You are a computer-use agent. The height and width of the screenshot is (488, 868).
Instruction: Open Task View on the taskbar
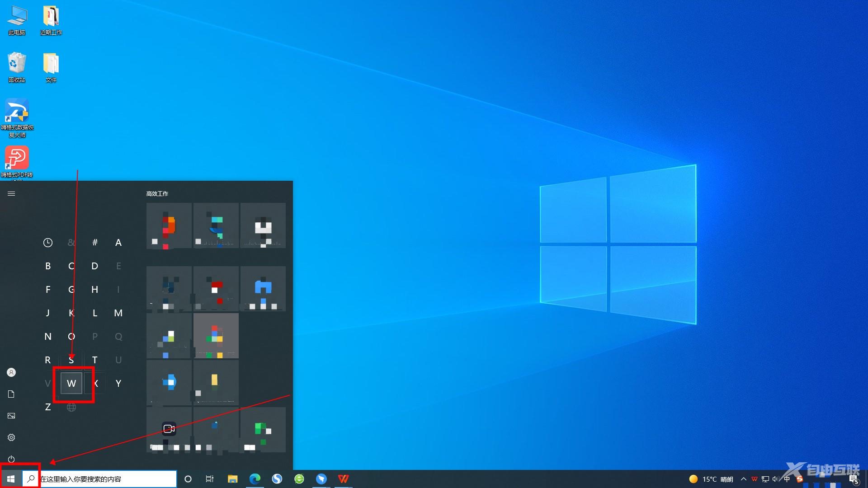(x=210, y=479)
